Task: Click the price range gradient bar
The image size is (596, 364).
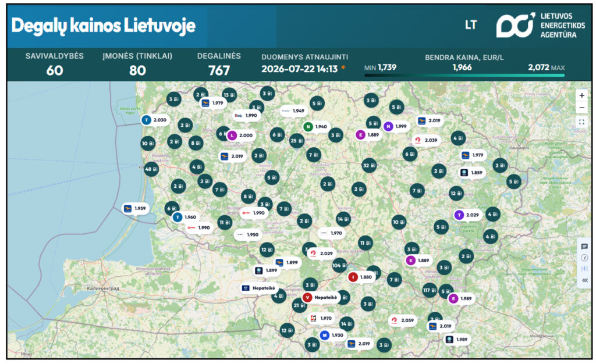Action: 464,76
